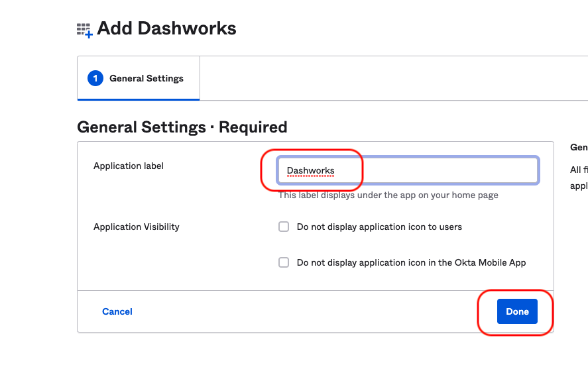Click the empty footer between Cancel and Done
Screen dimensions: 588x373
pyautogui.click(x=305, y=311)
